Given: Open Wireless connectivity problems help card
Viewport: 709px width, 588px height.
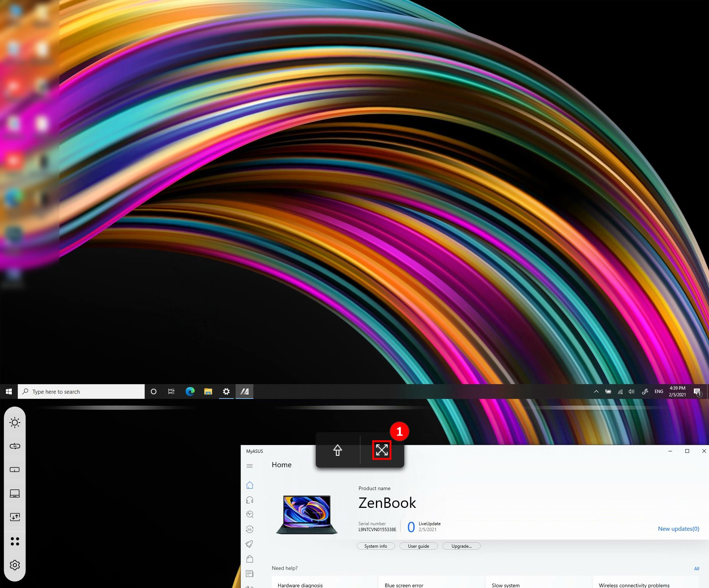Looking at the screenshot, I should tap(645, 582).
